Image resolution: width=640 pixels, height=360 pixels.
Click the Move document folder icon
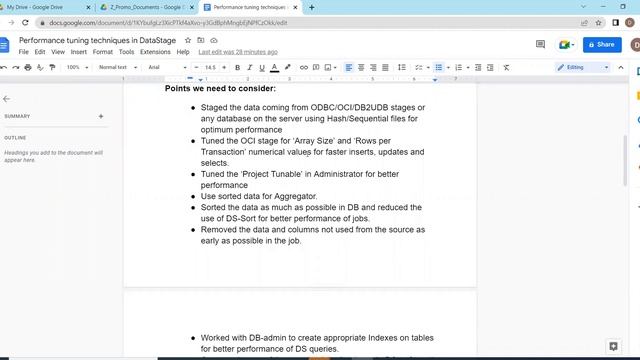tap(200, 40)
